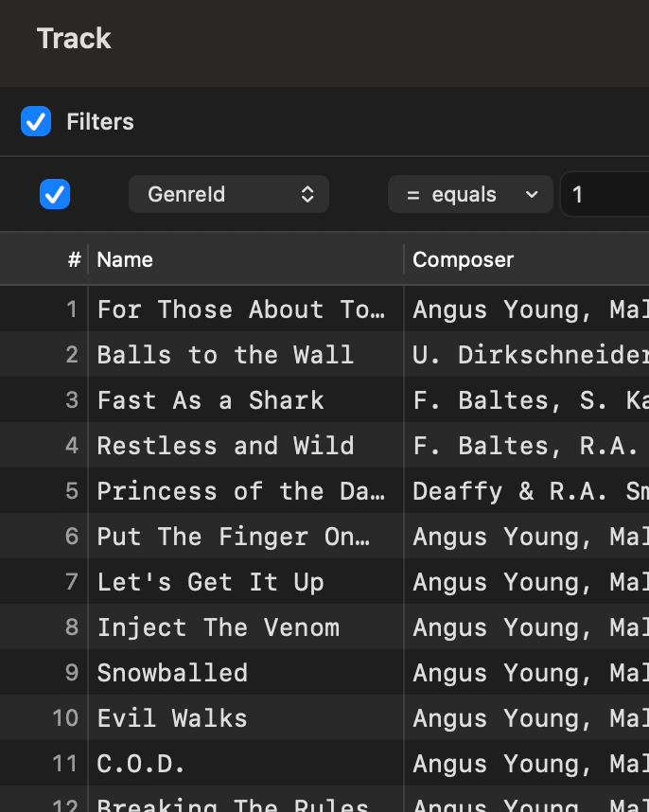Click row number 7
Viewport: 649px width, 812px height.
(72, 581)
